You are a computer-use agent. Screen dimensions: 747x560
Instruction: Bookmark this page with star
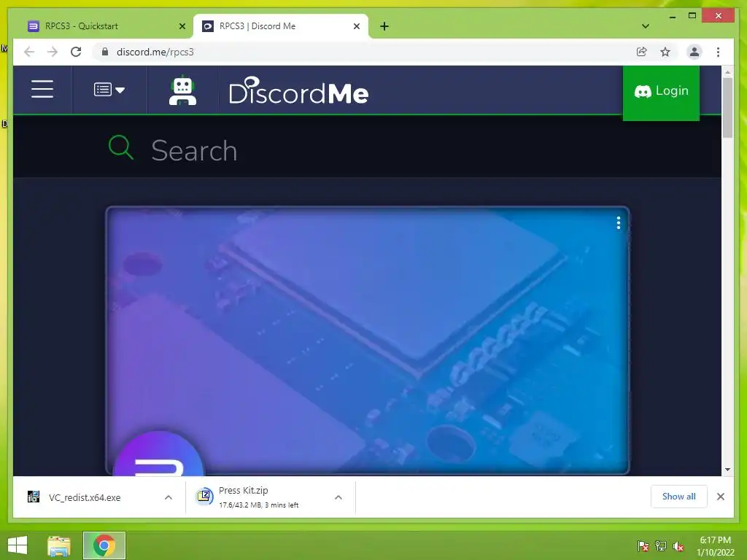click(665, 52)
